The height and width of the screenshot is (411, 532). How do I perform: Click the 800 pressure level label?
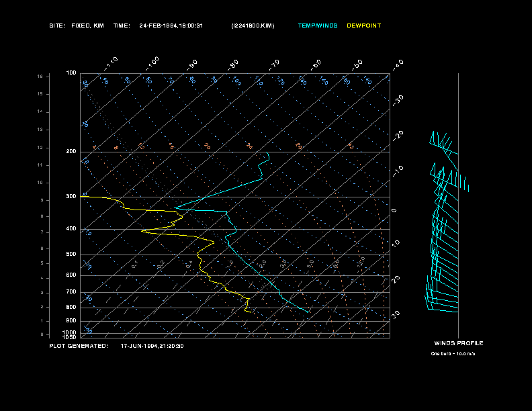click(x=71, y=307)
